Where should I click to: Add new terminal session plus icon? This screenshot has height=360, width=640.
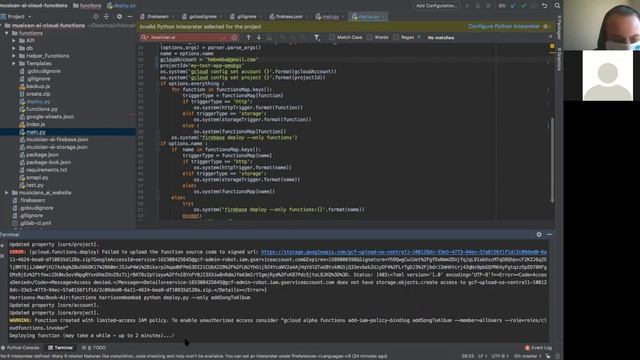coord(2,246)
